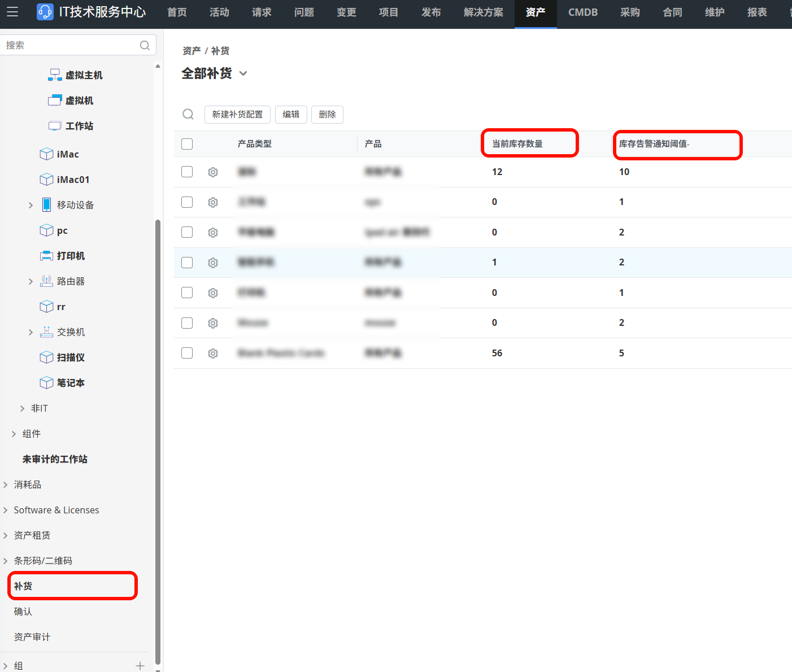792x672 pixels.
Task: Click the IT技术服务中心 headset logo
Action: pos(45,12)
